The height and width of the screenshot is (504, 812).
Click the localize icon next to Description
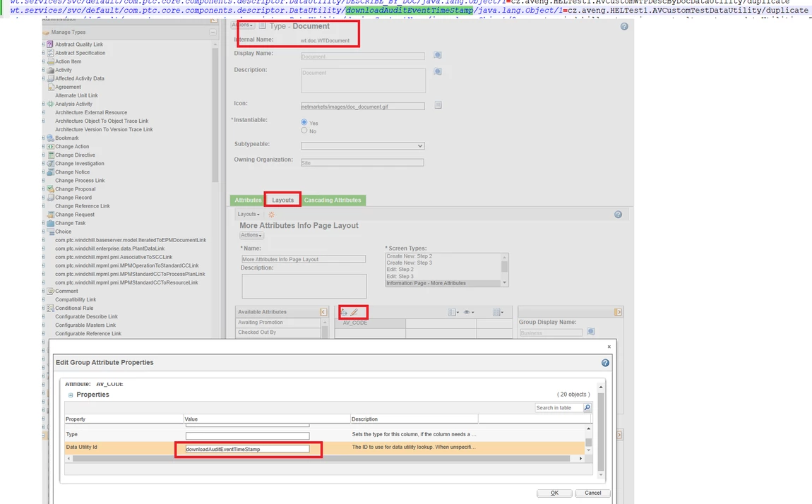[438, 71]
